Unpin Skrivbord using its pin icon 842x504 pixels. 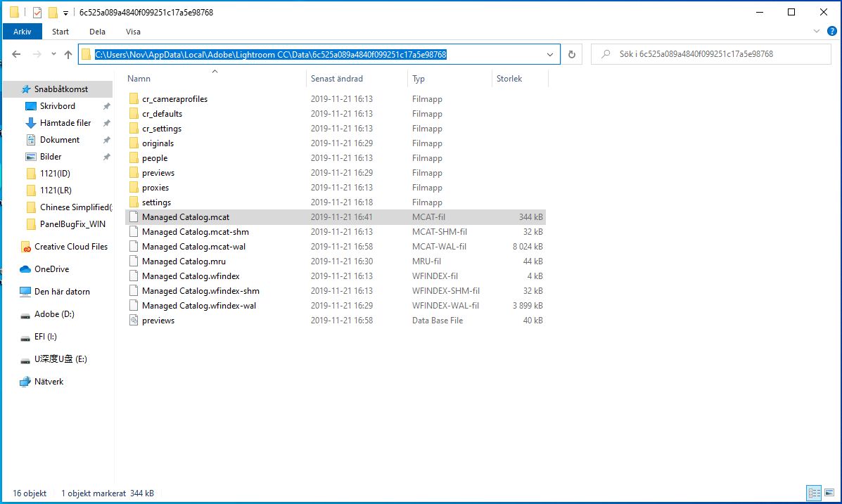pyautogui.click(x=106, y=106)
